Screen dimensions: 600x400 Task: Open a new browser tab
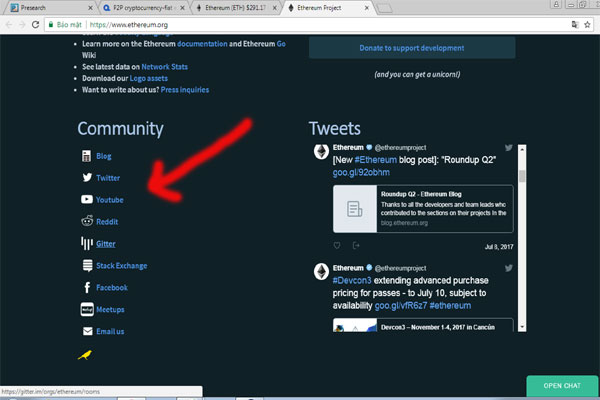point(385,8)
